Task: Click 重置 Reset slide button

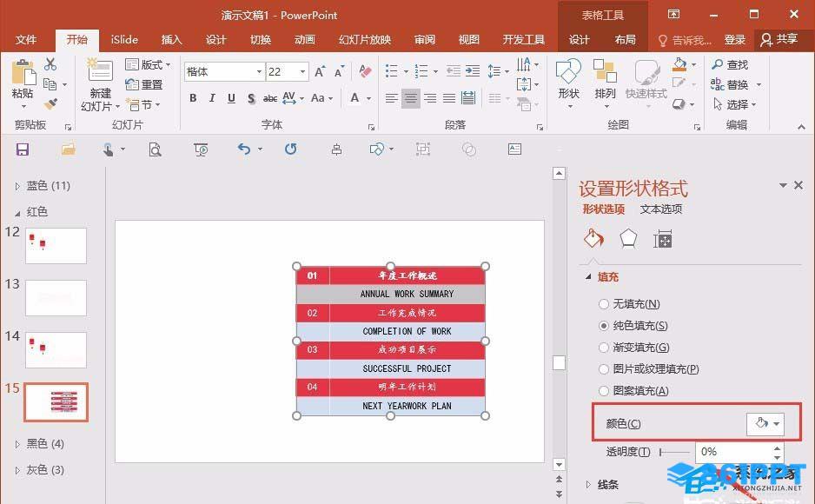Action: (144, 84)
